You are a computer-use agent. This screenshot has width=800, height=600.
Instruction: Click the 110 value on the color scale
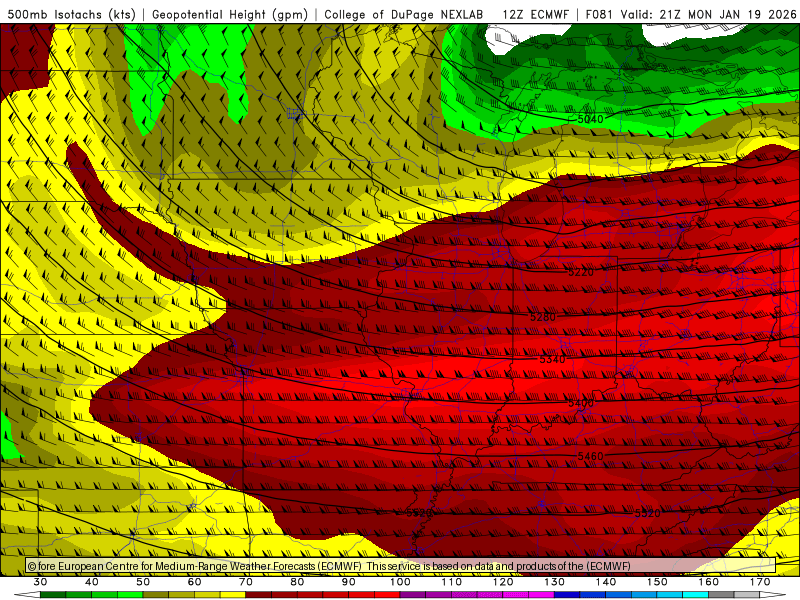[452, 582]
